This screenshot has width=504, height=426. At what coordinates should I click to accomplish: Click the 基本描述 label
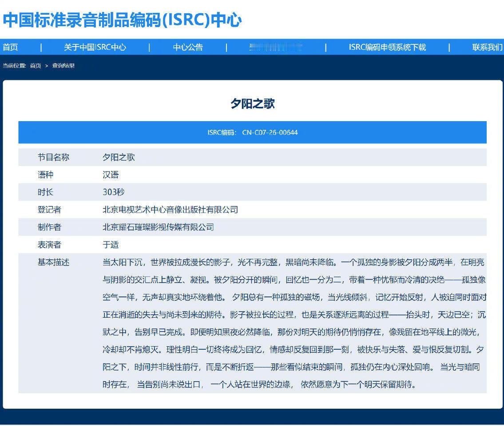(53, 262)
